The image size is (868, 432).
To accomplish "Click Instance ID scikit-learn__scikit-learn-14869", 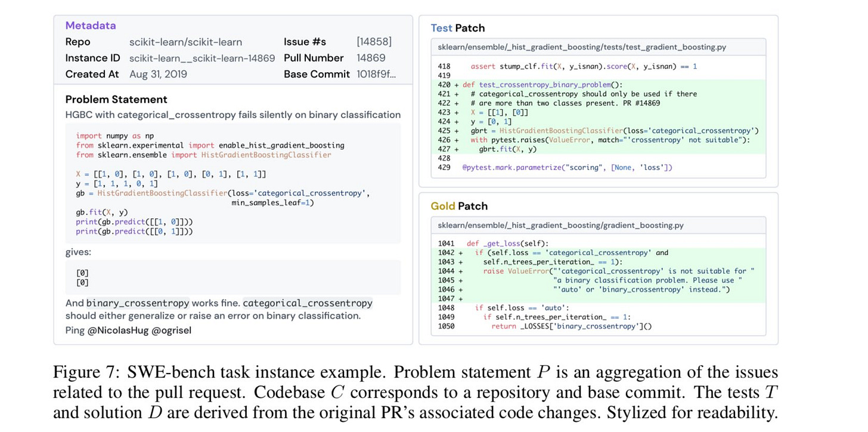I will click(x=202, y=58).
